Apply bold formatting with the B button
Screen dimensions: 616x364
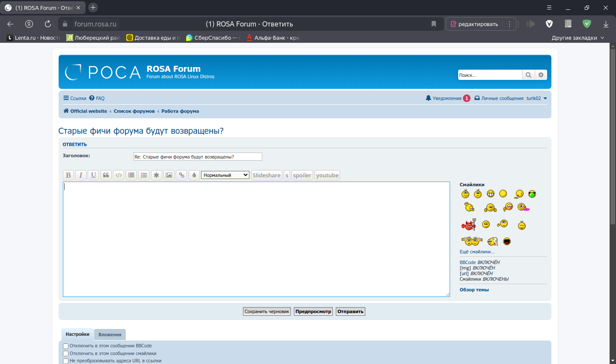tap(68, 175)
